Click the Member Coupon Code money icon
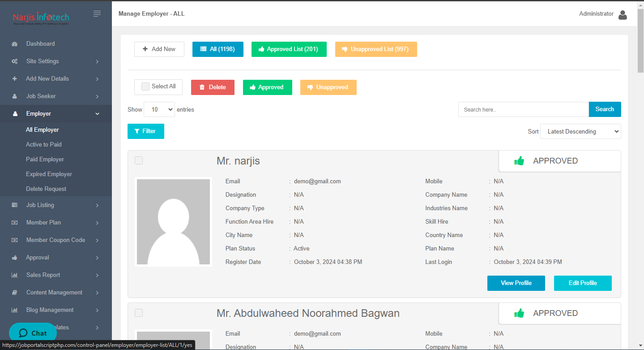The height and width of the screenshot is (350, 644). click(14, 240)
